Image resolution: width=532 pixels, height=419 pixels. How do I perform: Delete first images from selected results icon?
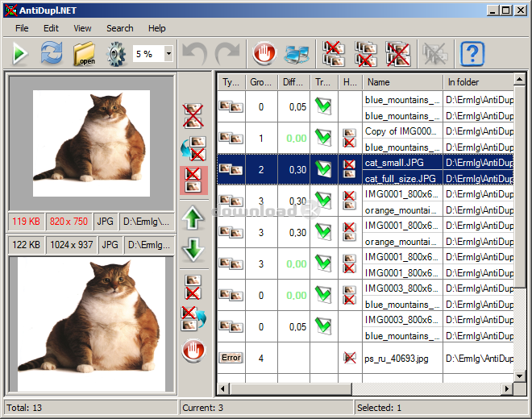334,54
